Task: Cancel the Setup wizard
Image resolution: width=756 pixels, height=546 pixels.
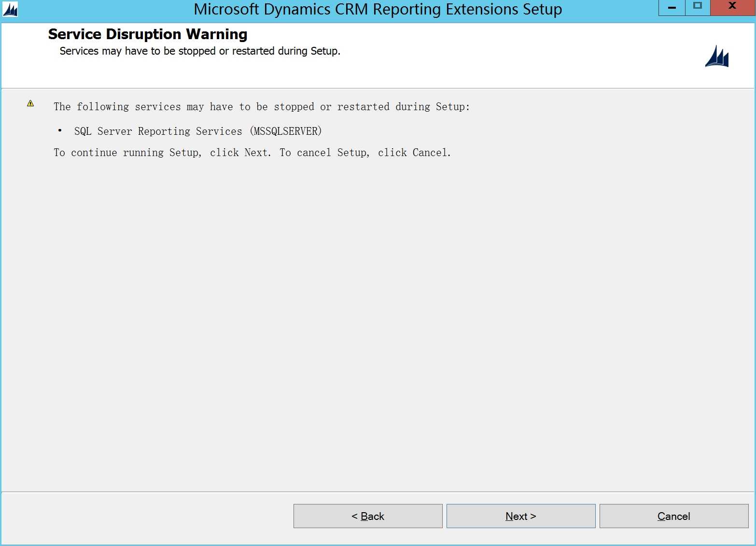Action: coord(674,516)
